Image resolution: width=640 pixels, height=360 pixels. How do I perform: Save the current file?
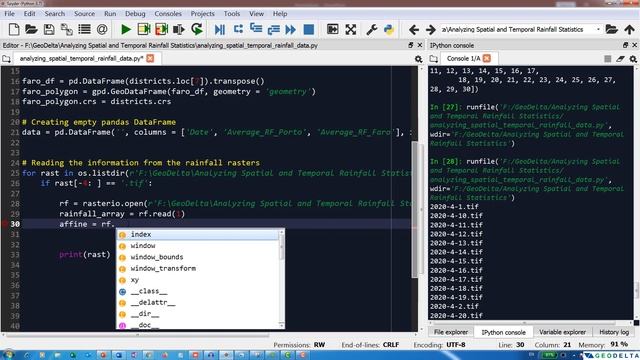tap(49, 29)
